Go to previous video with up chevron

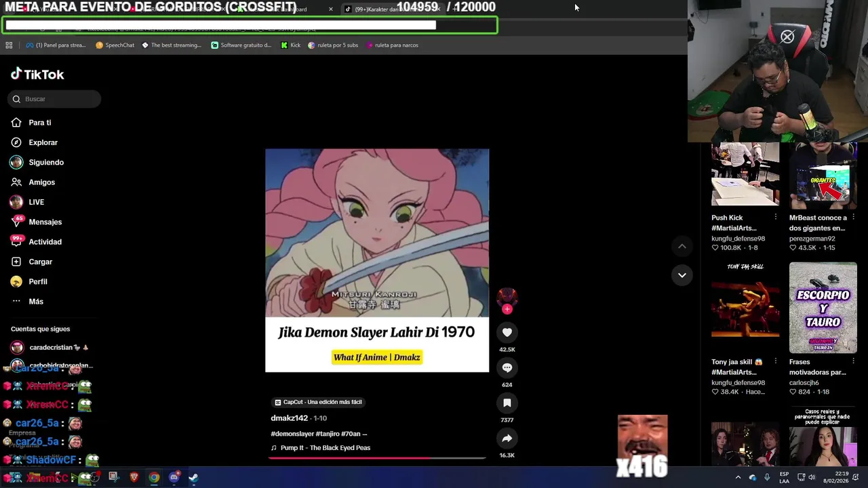click(x=682, y=246)
